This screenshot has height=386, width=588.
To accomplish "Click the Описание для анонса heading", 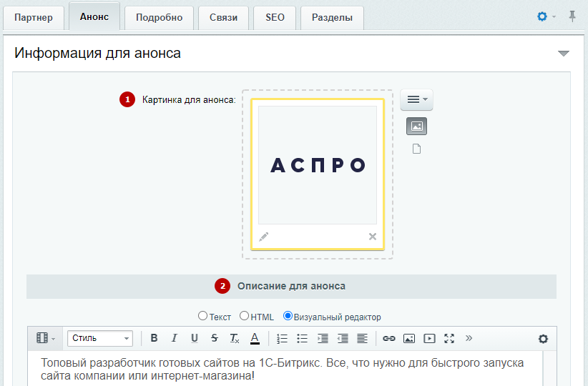I will 291,286.
